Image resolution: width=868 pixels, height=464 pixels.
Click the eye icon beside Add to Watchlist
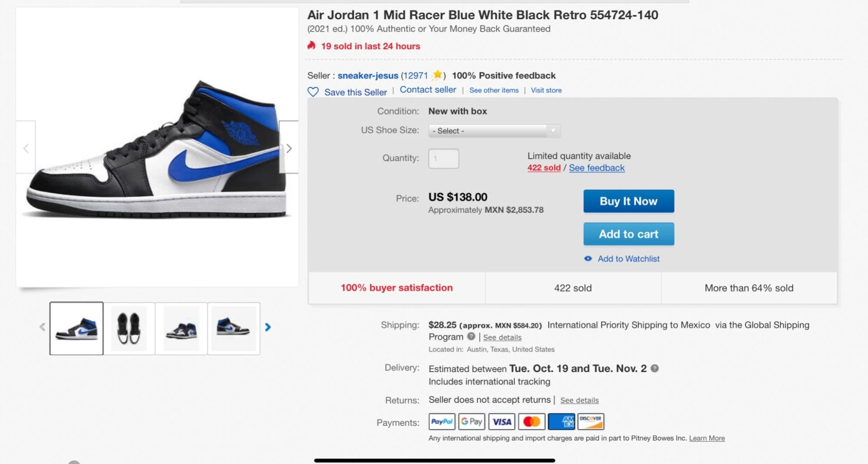click(x=588, y=259)
